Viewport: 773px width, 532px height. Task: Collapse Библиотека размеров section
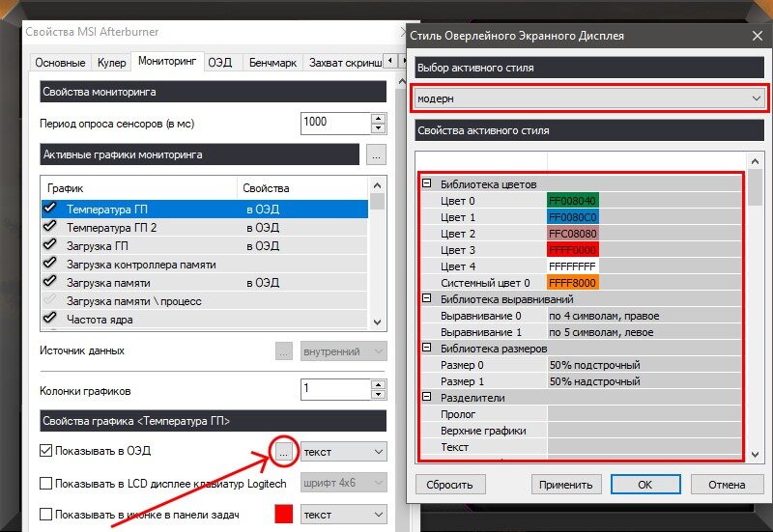coord(427,348)
